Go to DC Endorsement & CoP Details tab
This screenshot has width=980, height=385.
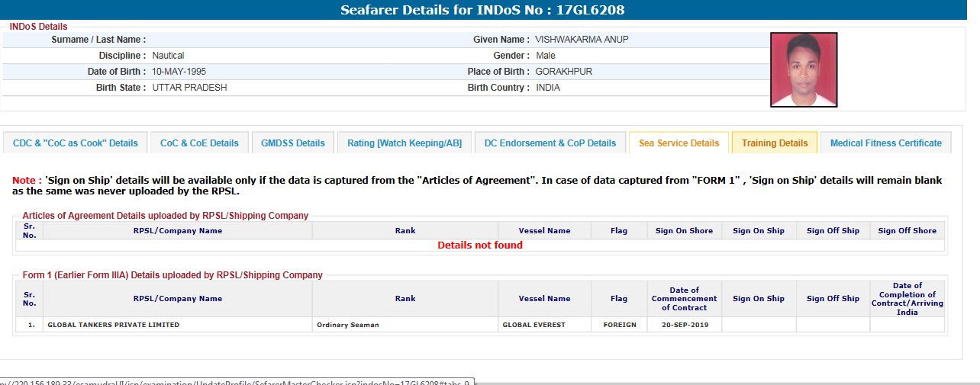pyautogui.click(x=550, y=143)
